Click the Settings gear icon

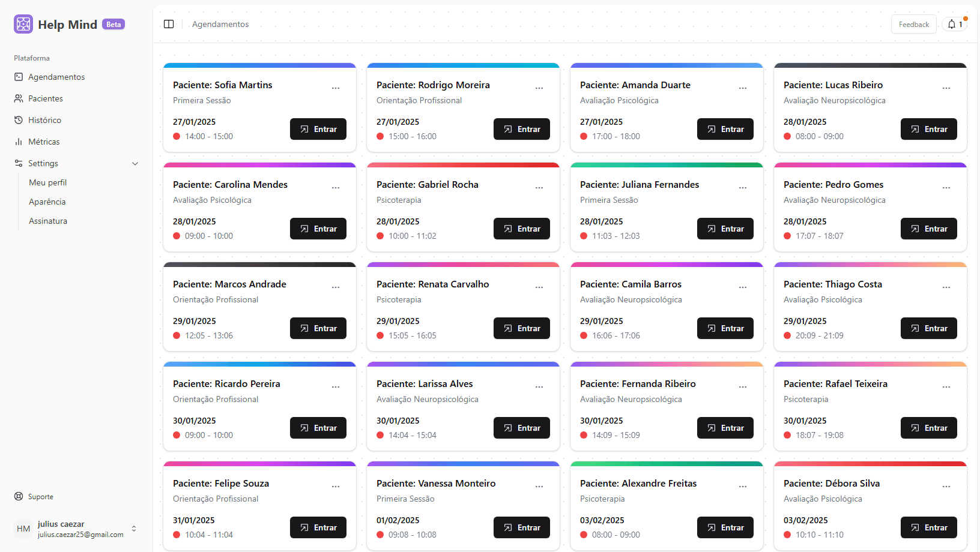[19, 163]
